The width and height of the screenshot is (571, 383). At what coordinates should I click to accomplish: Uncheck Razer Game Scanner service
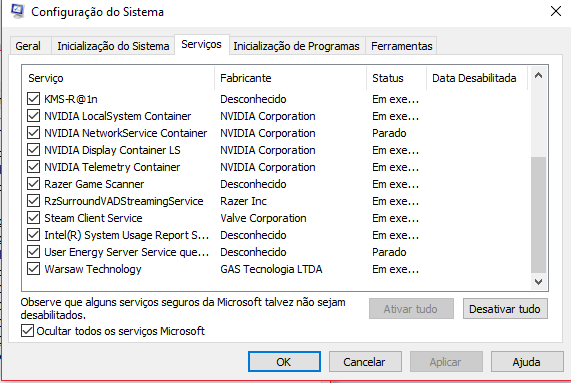(34, 184)
